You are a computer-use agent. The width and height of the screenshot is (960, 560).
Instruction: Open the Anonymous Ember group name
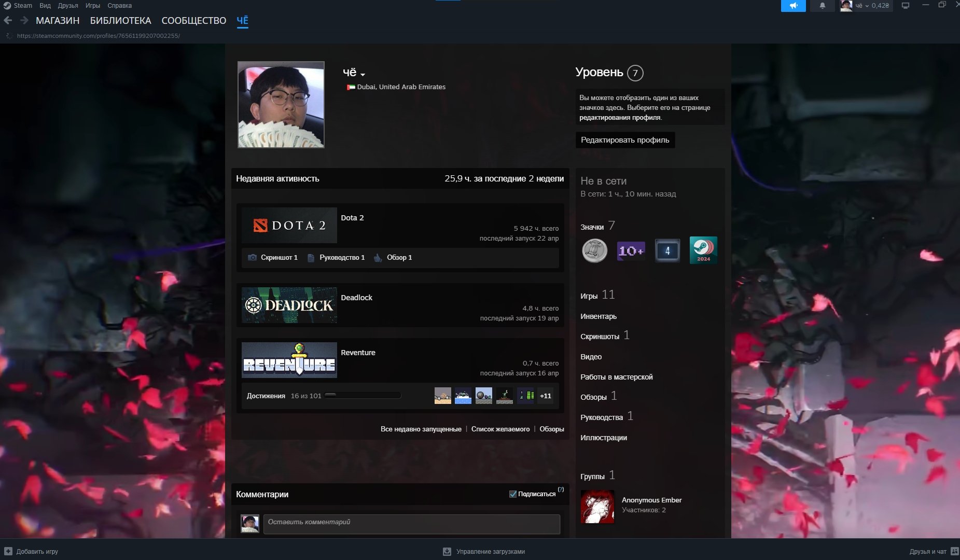click(651, 500)
